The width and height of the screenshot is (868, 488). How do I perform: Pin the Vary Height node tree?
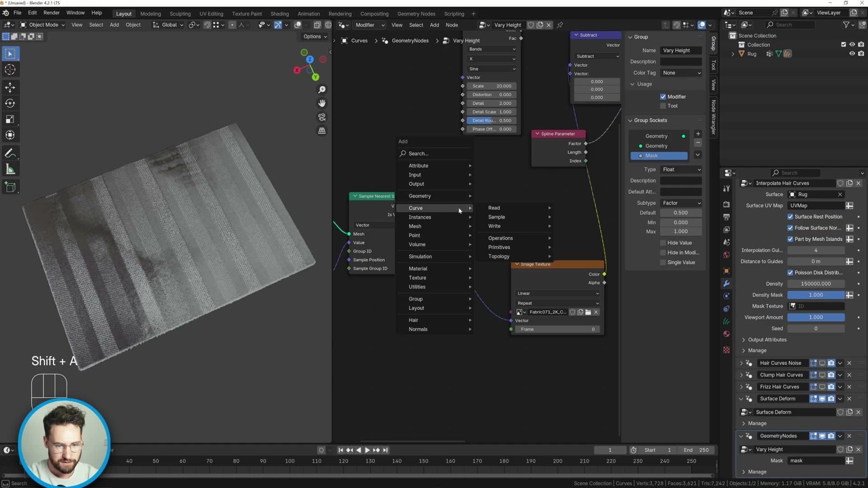click(560, 25)
